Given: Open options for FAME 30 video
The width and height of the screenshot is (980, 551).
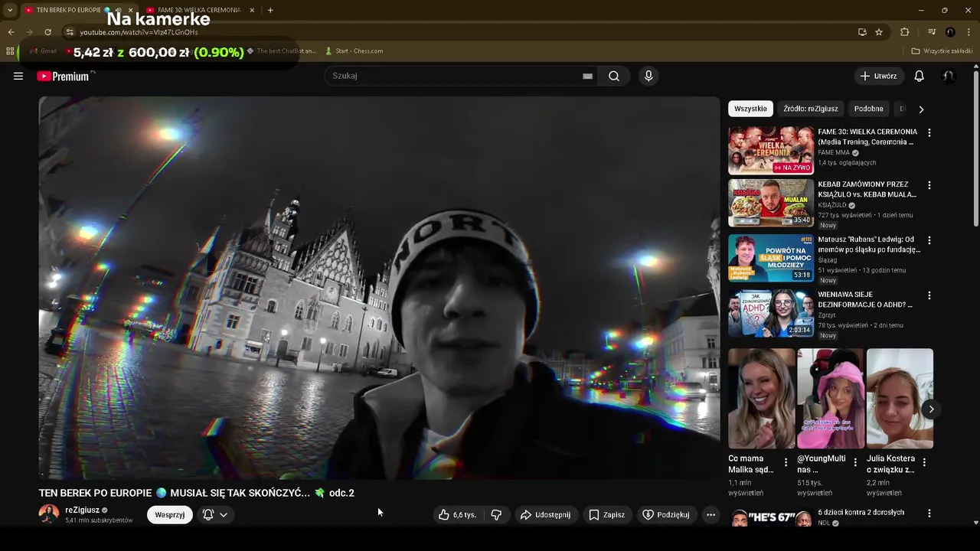Looking at the screenshot, I should pyautogui.click(x=929, y=132).
